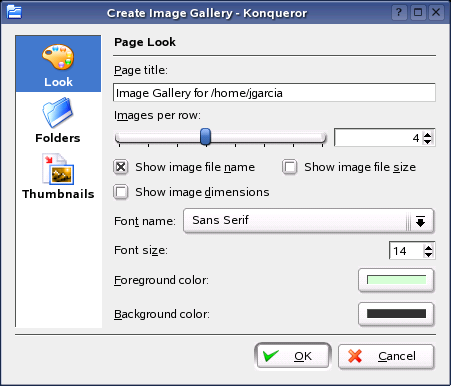Image resolution: width=451 pixels, height=386 pixels.
Task: Maximize the dialog window
Action: (418, 13)
